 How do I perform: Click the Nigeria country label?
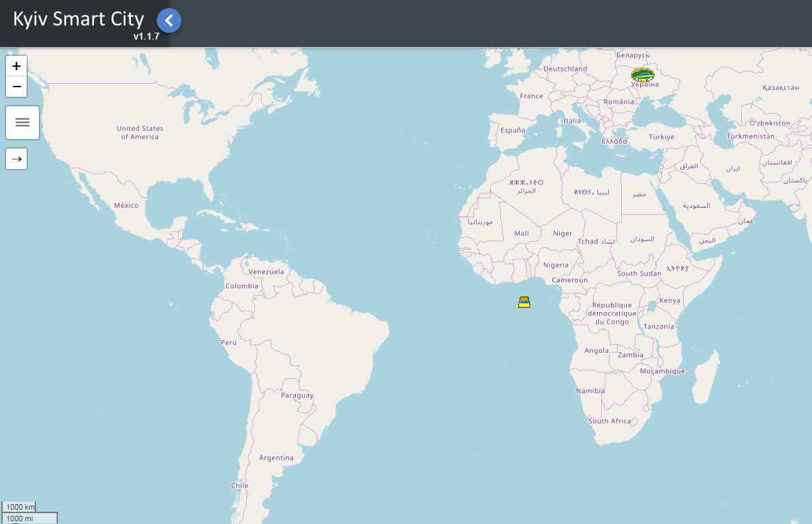point(556,265)
